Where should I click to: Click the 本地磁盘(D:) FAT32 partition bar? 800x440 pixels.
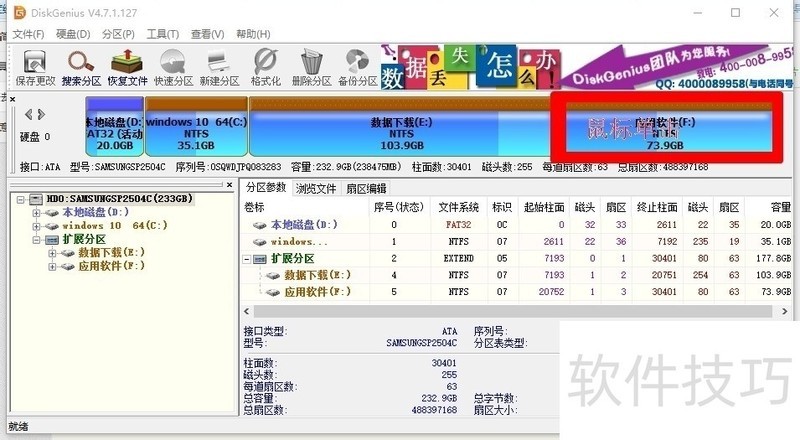tap(115, 126)
